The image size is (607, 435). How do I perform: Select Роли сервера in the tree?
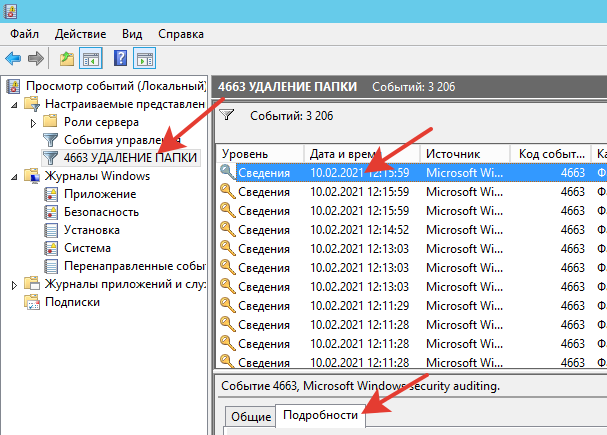(101, 122)
